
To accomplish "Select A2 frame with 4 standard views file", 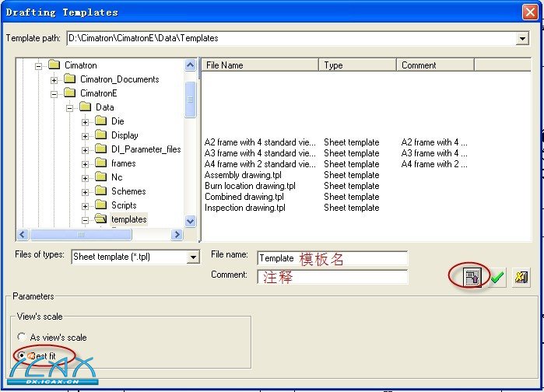I will [x=260, y=142].
